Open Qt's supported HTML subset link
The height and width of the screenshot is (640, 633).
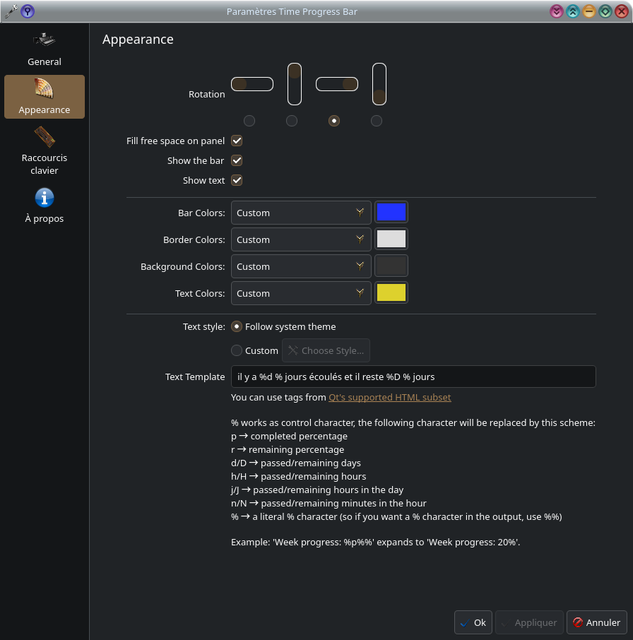point(390,397)
